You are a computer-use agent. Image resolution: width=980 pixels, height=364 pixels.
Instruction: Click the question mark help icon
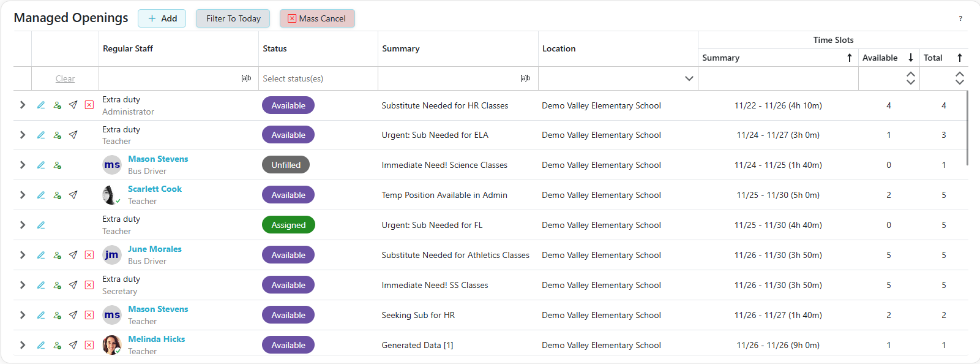click(x=960, y=18)
